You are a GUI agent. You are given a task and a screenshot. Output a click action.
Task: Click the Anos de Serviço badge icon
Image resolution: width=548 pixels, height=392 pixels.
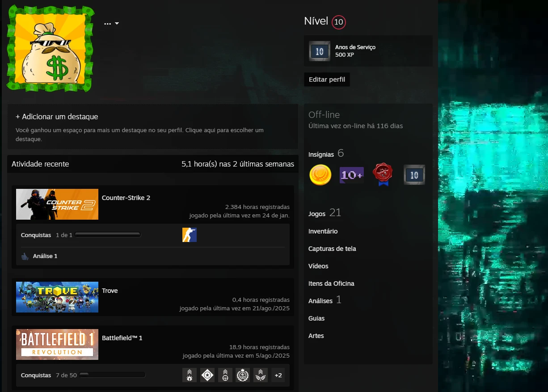319,51
